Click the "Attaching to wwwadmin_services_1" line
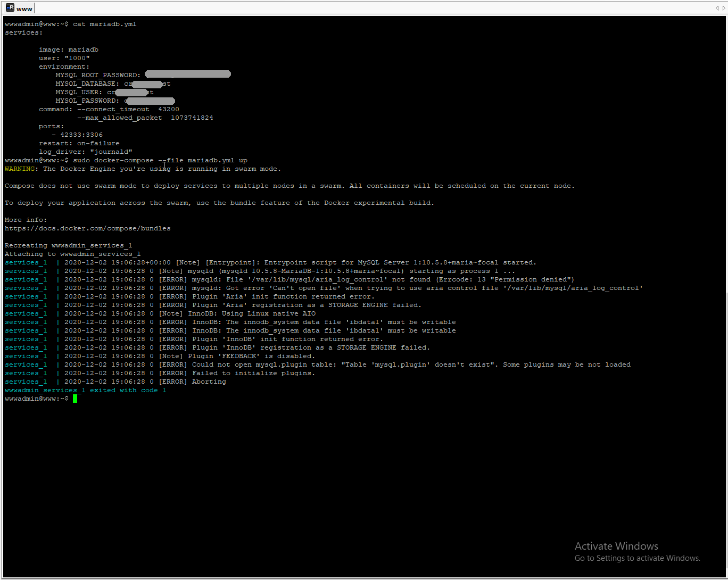The width and height of the screenshot is (728, 580). click(x=73, y=254)
